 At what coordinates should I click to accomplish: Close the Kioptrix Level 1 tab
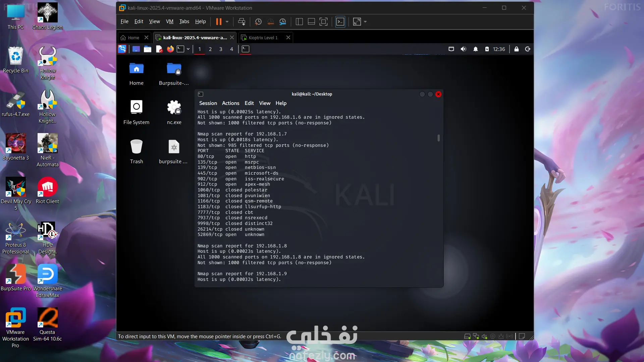[x=288, y=38]
